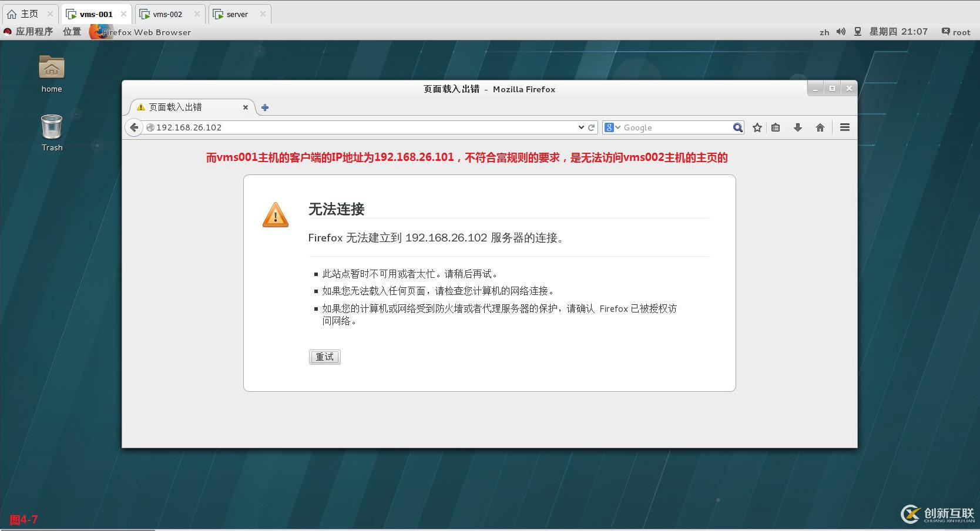Open the Firefox hamburger menu

844,127
